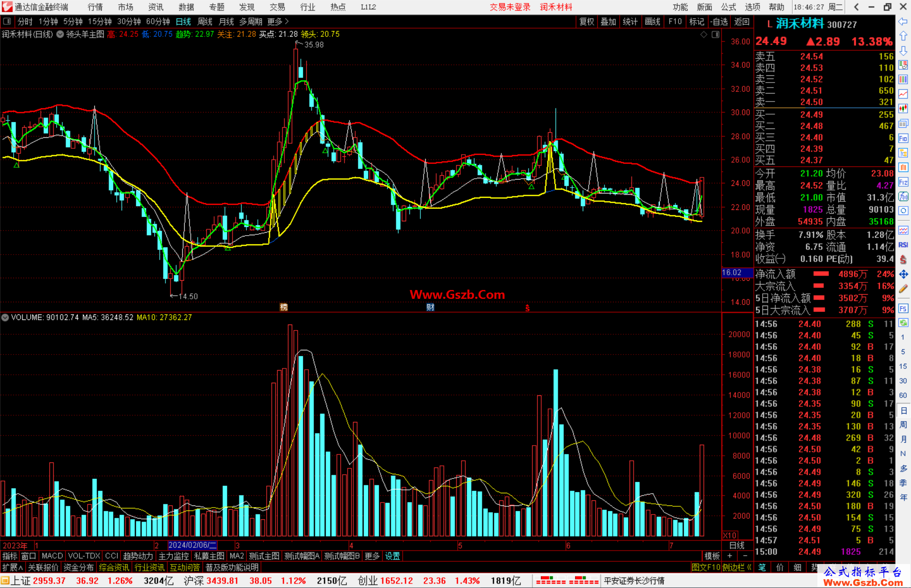Click the 上证 index value 2959.37
This screenshot has width=911, height=588.
click(x=49, y=581)
